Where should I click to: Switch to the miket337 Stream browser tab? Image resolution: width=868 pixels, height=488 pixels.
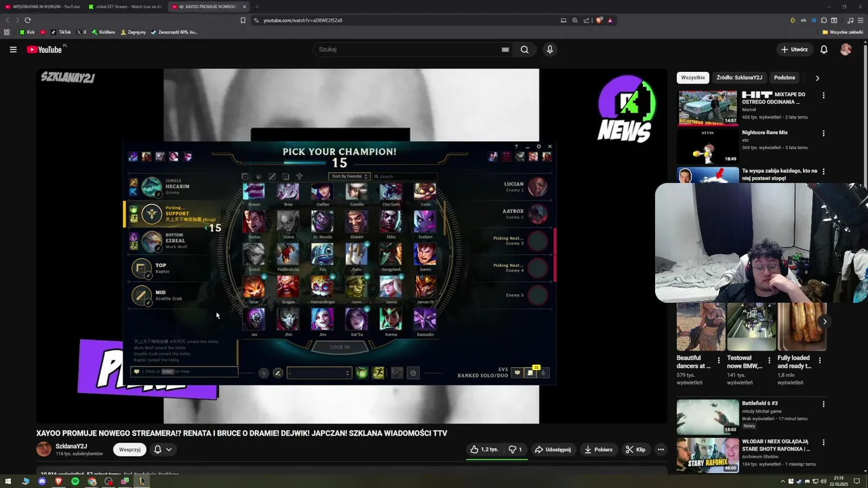(x=125, y=7)
